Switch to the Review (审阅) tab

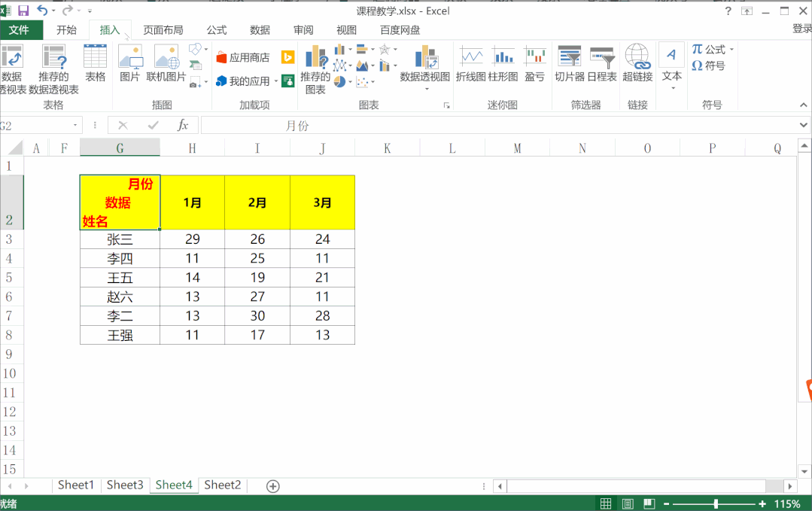tap(303, 30)
